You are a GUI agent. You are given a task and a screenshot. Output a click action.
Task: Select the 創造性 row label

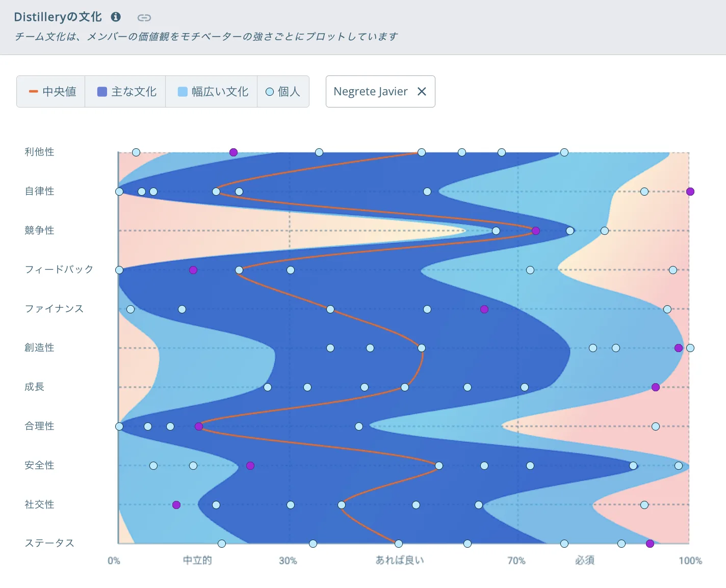tap(39, 348)
